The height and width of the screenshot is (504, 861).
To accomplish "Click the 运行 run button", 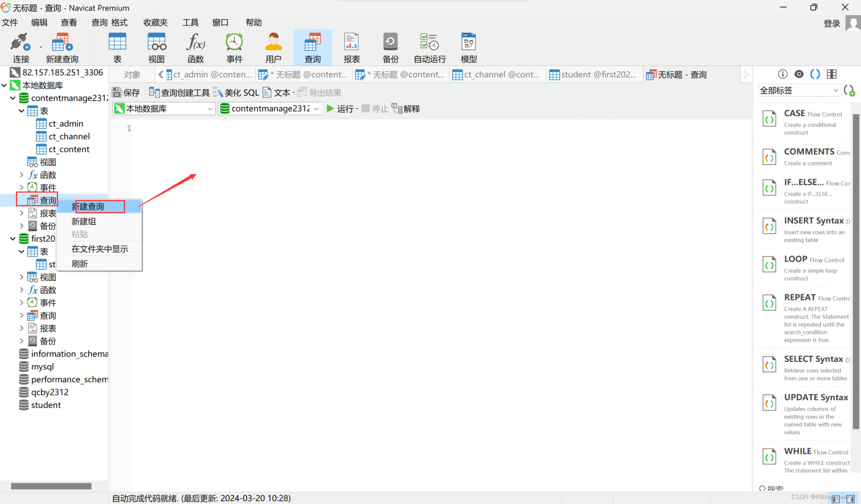I will coord(340,109).
